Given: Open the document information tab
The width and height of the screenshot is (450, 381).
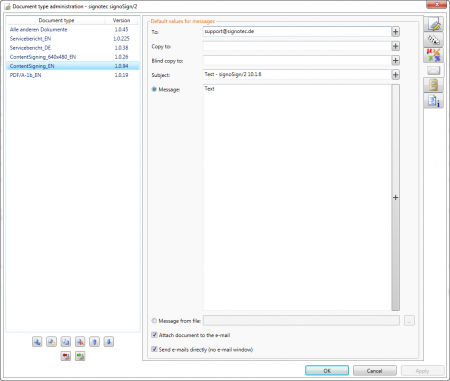Looking at the screenshot, I should (434, 100).
